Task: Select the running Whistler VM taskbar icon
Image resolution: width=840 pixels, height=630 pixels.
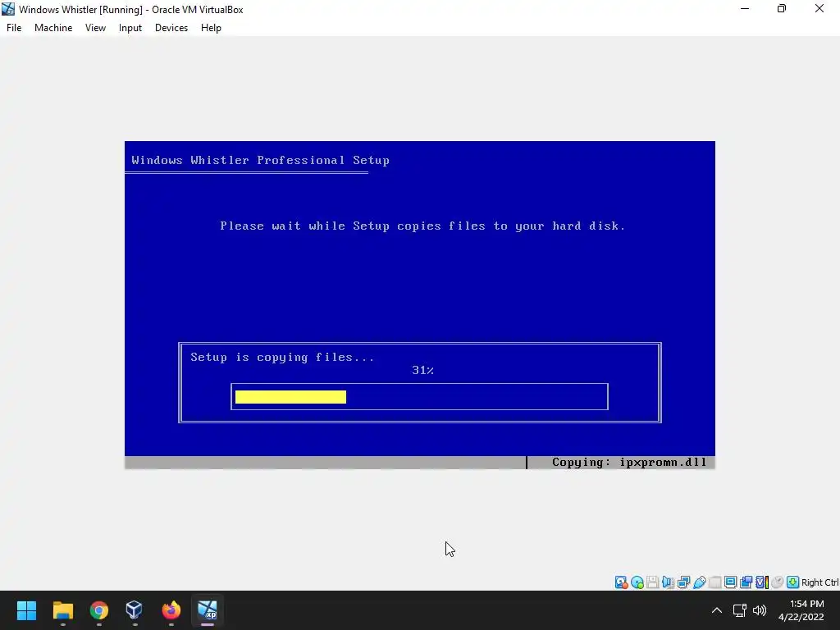Action: [208, 610]
